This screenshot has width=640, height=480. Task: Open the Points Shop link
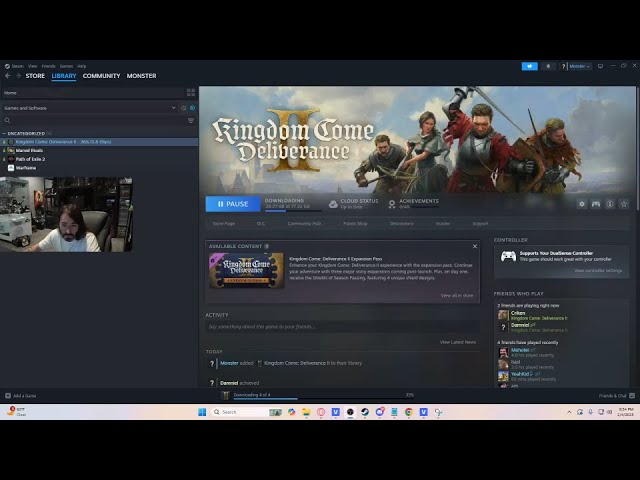coord(355,224)
